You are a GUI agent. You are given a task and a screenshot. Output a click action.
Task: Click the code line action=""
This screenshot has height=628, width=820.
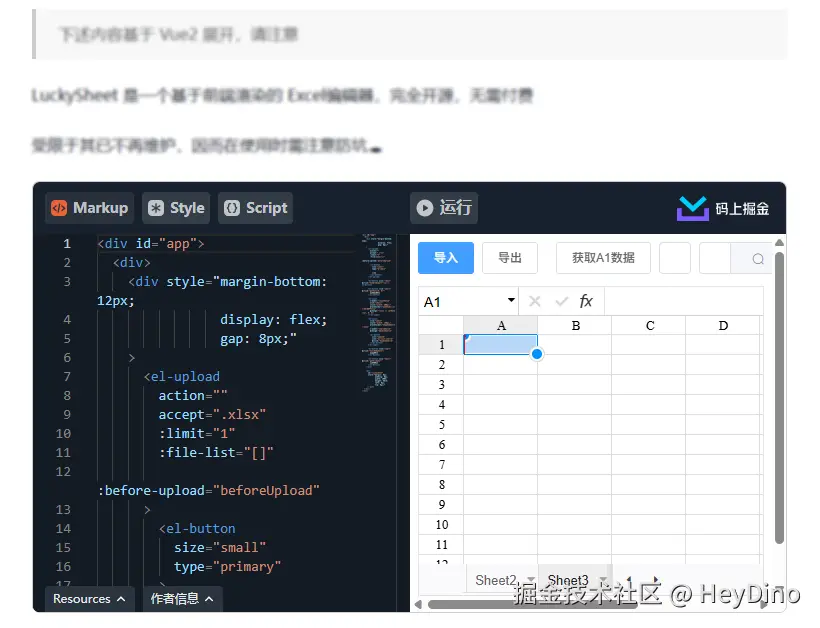[x=193, y=396]
